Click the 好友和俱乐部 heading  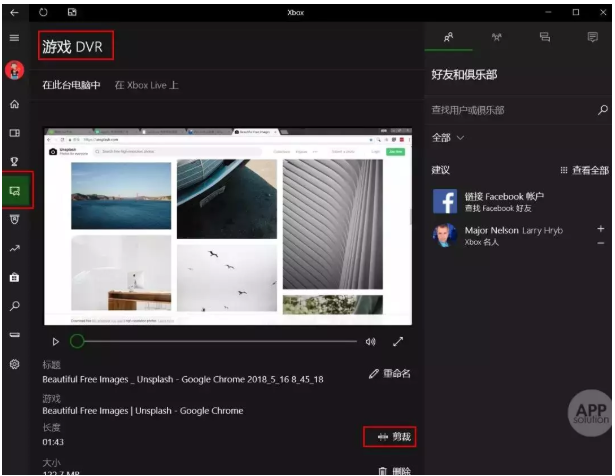pyautogui.click(x=464, y=74)
